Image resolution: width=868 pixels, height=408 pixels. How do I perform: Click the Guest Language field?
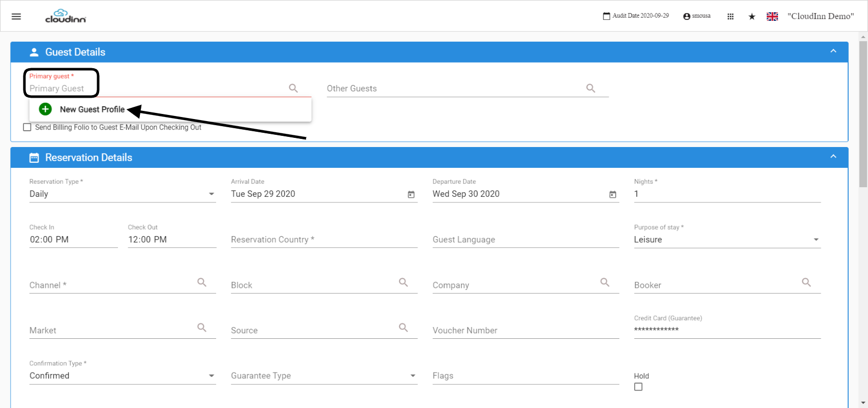coord(526,240)
